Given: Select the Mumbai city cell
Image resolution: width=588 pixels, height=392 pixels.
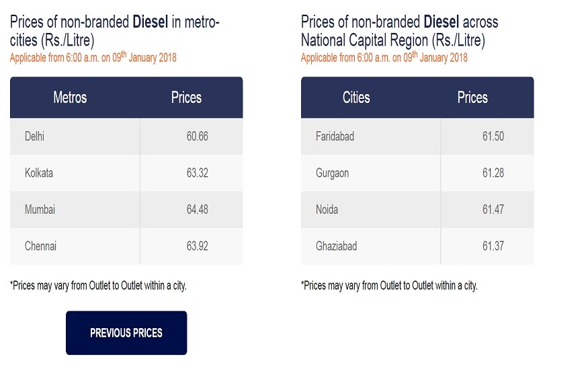Looking at the screenshot, I should [75, 209].
